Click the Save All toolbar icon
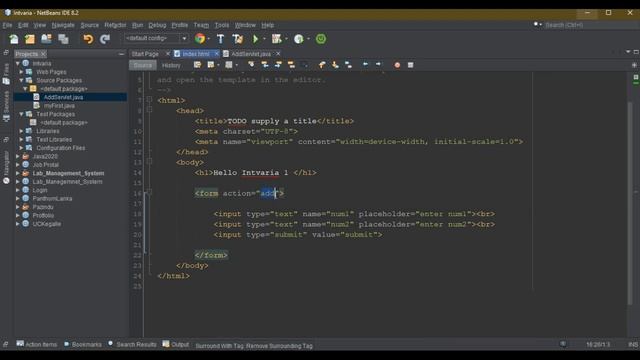640x360 pixels. click(63, 39)
